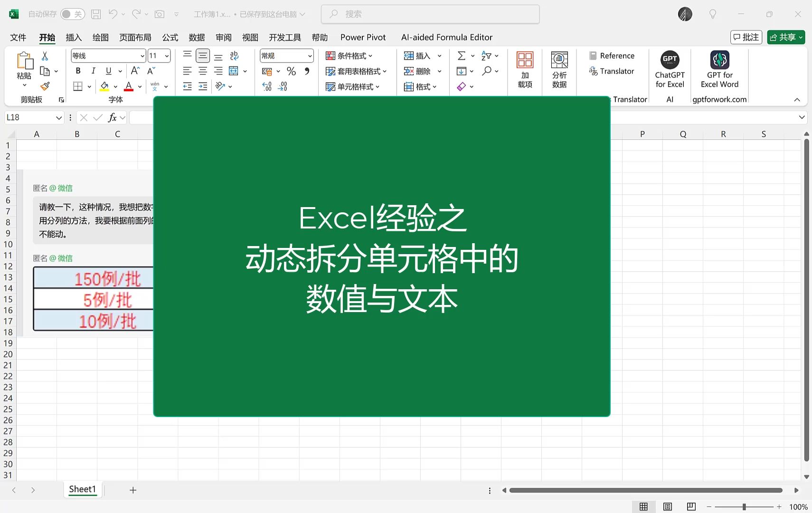Adjust the zoom slider

pos(745,506)
